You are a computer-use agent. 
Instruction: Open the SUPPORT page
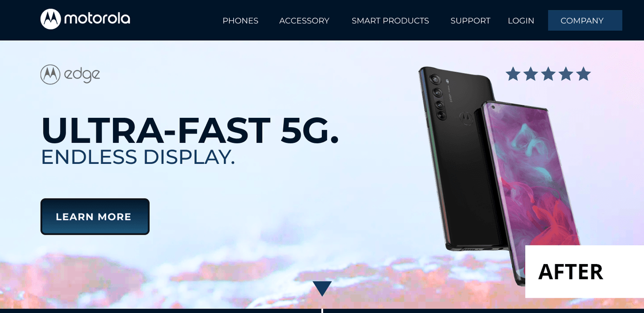coord(470,21)
